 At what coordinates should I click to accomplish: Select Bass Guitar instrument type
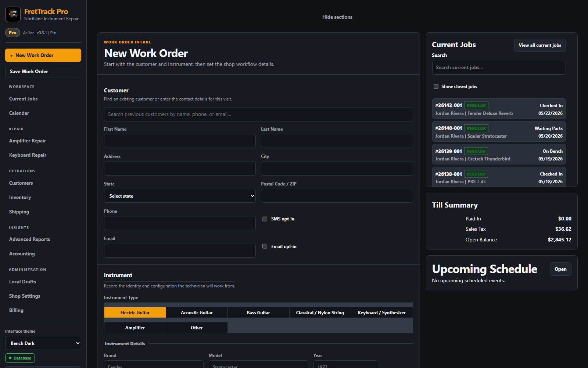(x=258, y=312)
